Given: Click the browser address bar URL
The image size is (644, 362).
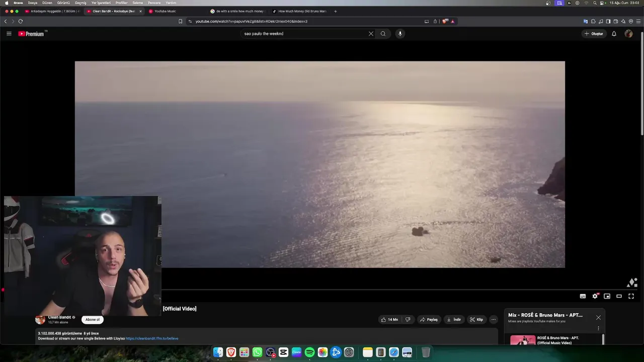Looking at the screenshot, I should tap(252, 21).
